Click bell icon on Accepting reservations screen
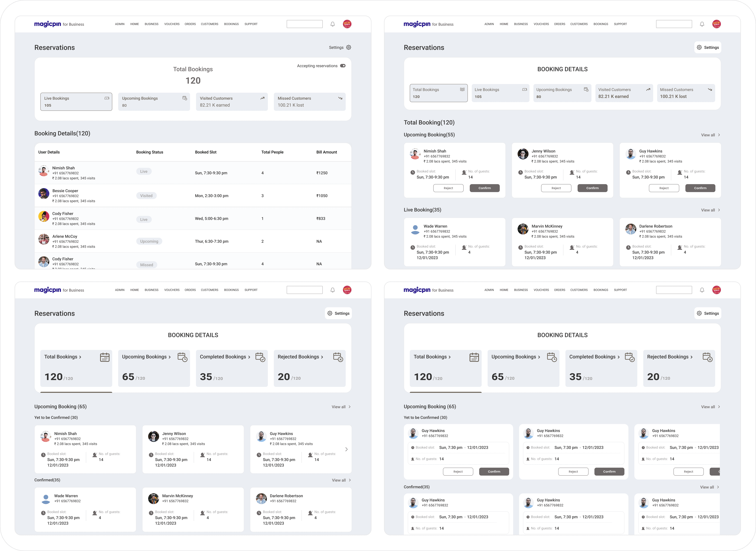This screenshot has width=756, height=551. [333, 24]
